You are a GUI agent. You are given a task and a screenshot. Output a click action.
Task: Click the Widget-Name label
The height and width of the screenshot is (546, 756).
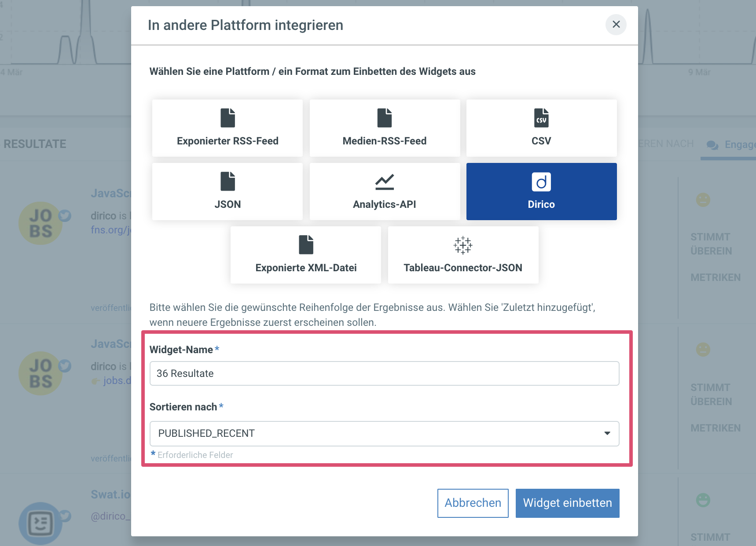[x=181, y=350]
